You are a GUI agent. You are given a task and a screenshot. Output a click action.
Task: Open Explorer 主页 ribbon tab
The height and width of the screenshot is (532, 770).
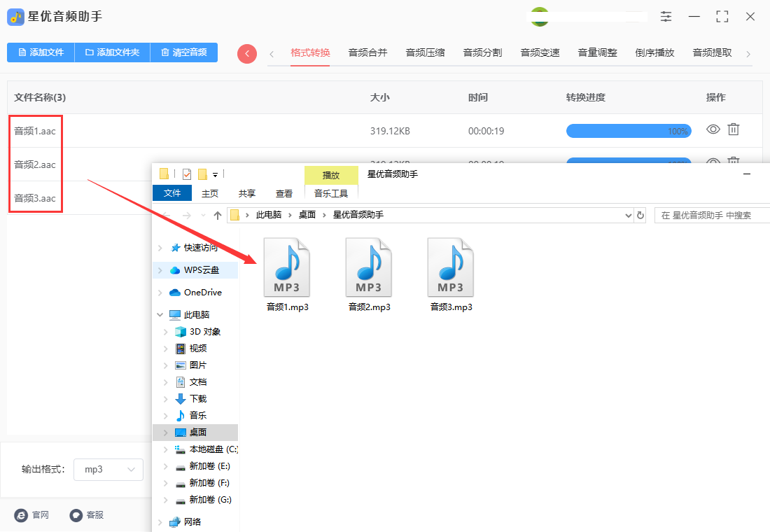point(210,193)
